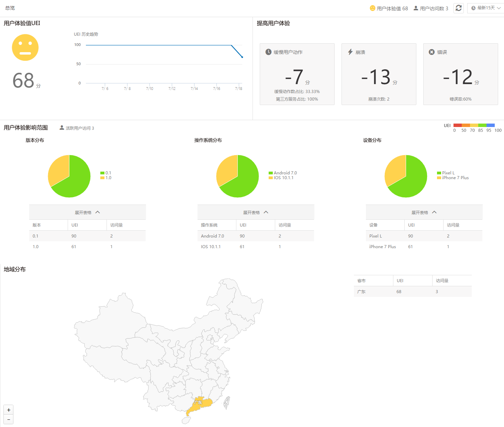
Task: Click the map zoom out minus button
Action: [x=9, y=419]
